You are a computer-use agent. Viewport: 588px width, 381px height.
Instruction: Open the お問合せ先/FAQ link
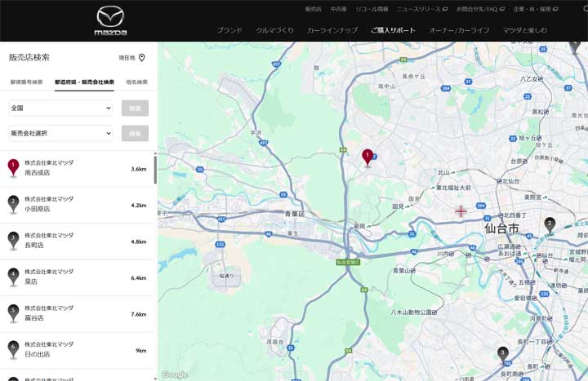coord(477,9)
